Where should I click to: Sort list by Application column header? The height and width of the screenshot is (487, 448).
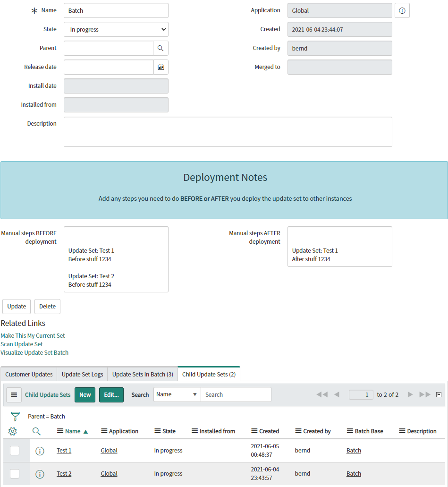124,431
